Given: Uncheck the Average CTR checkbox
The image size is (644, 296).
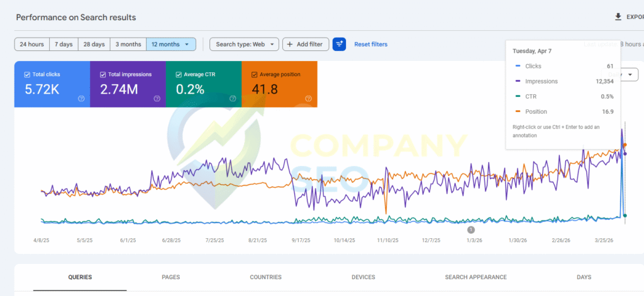Looking at the screenshot, I should [179, 74].
